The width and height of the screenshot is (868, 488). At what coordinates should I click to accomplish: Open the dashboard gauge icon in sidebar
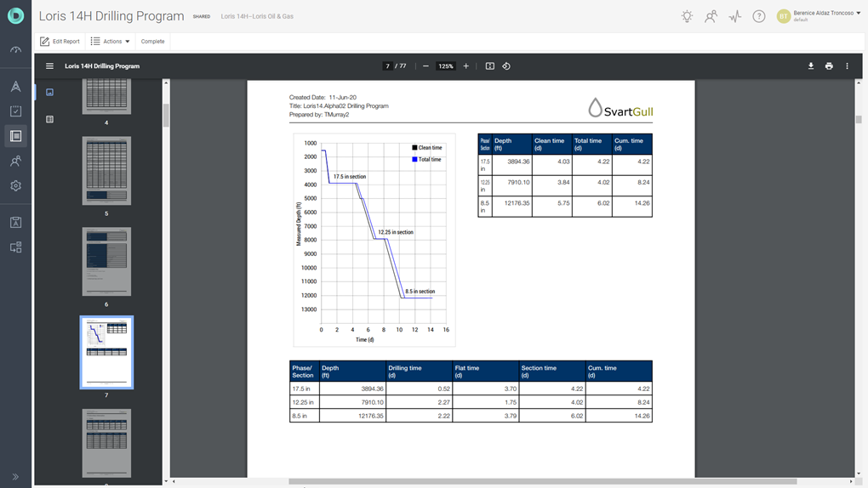[x=15, y=50]
